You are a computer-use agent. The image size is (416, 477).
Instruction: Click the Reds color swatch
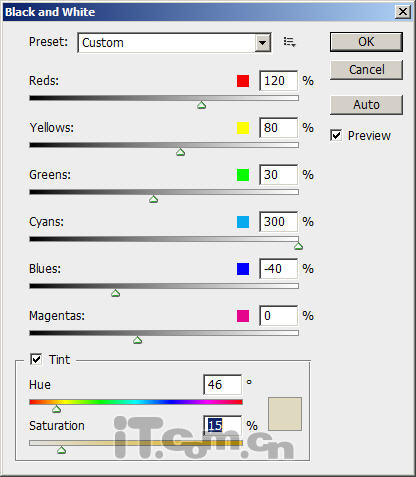click(243, 81)
